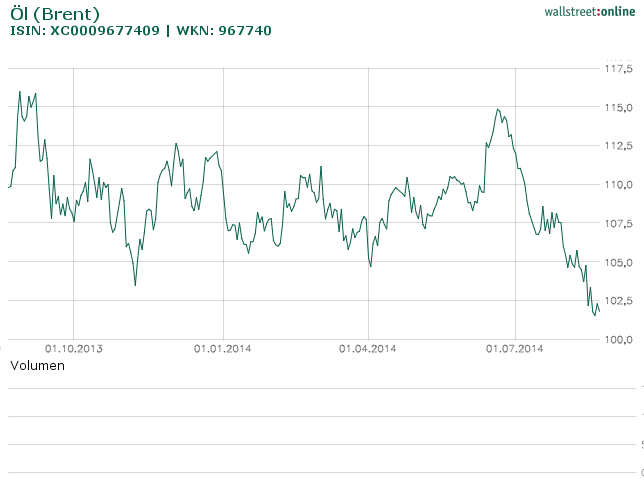Click the 100,0 price axis label
Screen dimensions: 644x480
coord(617,340)
